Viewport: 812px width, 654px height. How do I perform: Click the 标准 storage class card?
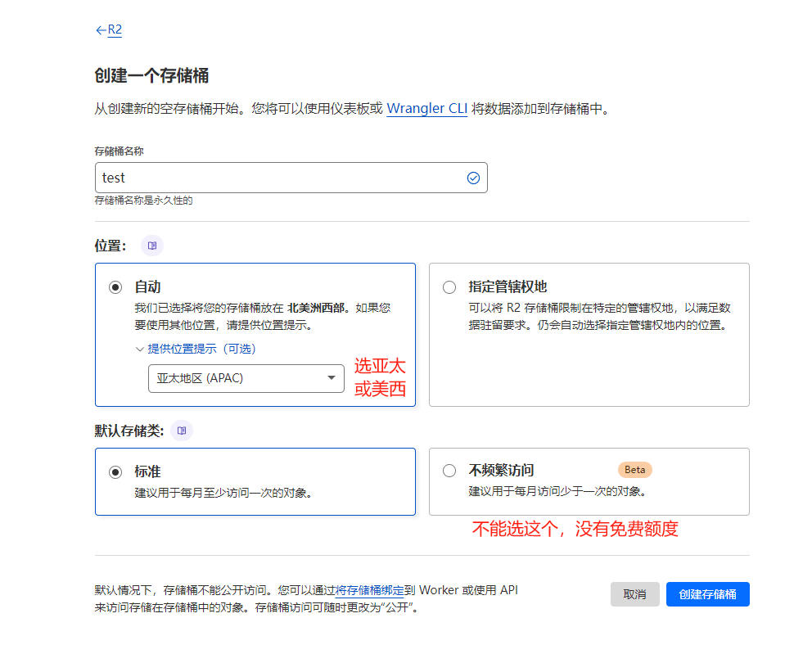255,481
